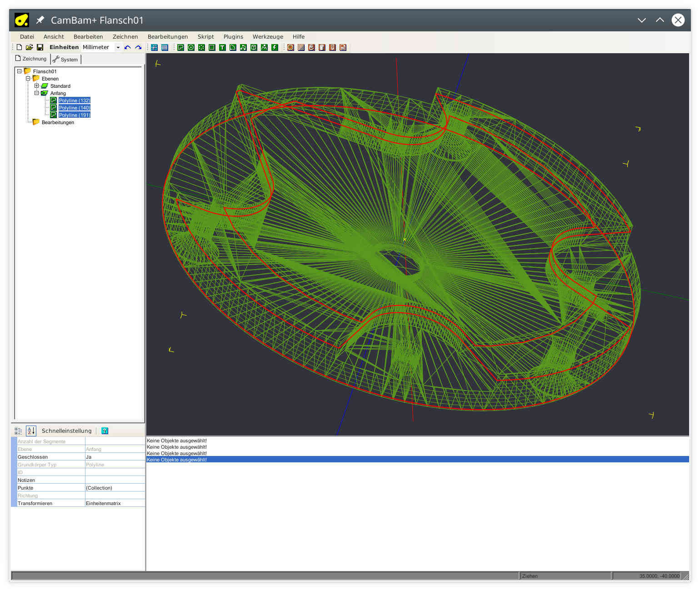Open the Hilfe menu
The height and width of the screenshot is (591, 700).
299,37
